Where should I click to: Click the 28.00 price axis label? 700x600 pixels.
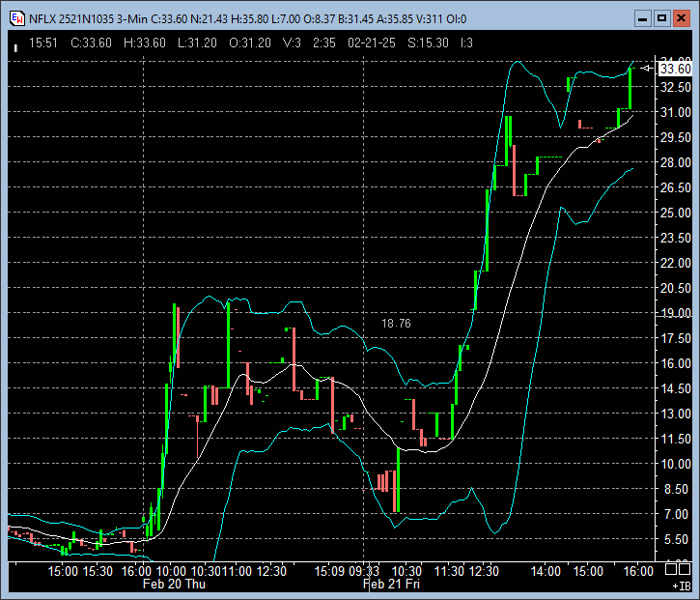[676, 162]
